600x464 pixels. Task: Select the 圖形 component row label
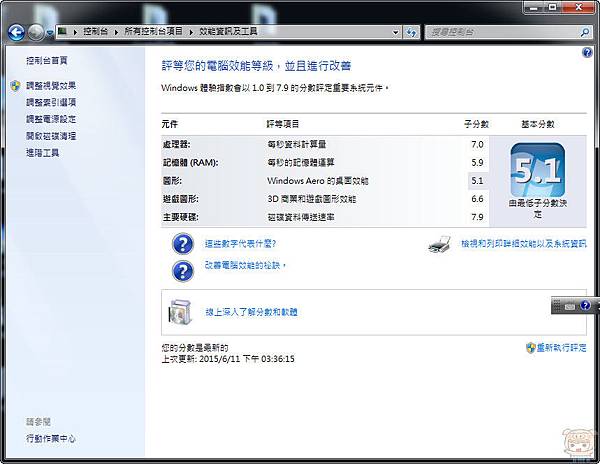click(172, 181)
